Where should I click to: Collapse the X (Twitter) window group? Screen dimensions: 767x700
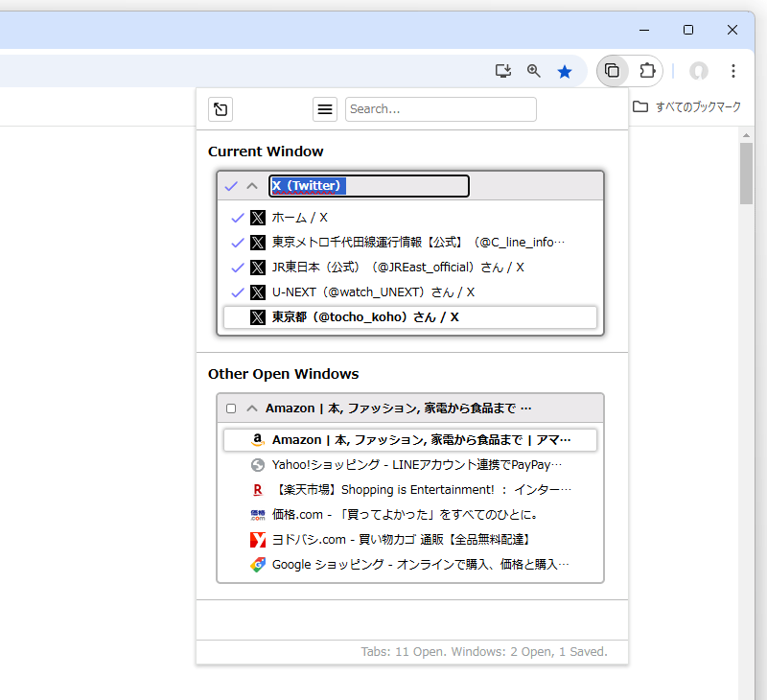pos(252,186)
